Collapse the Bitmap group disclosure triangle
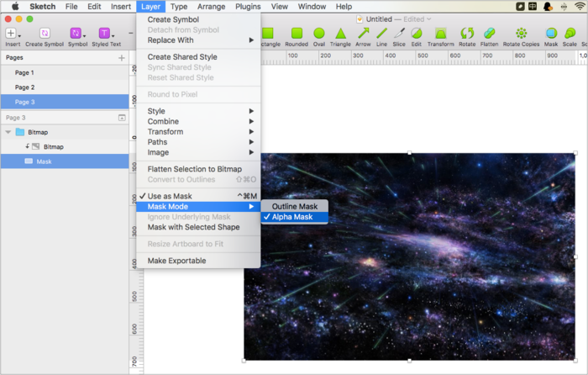The image size is (588, 375). [8, 133]
